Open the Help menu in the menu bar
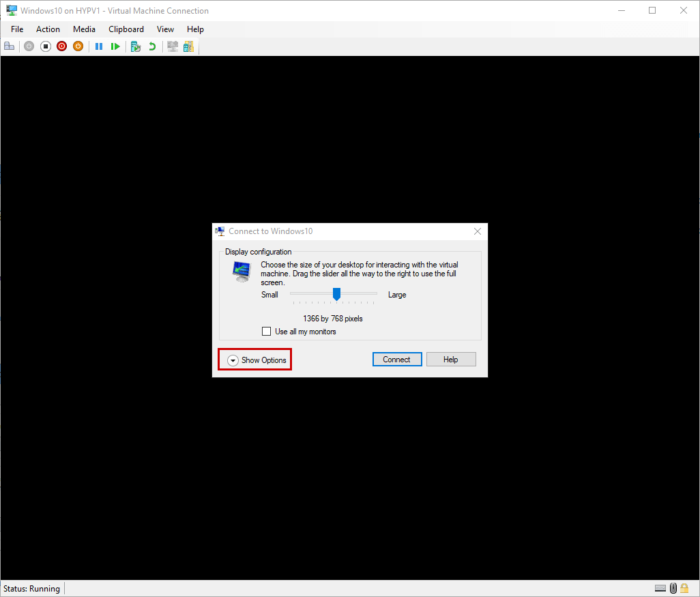The width and height of the screenshot is (700, 597). (x=195, y=29)
